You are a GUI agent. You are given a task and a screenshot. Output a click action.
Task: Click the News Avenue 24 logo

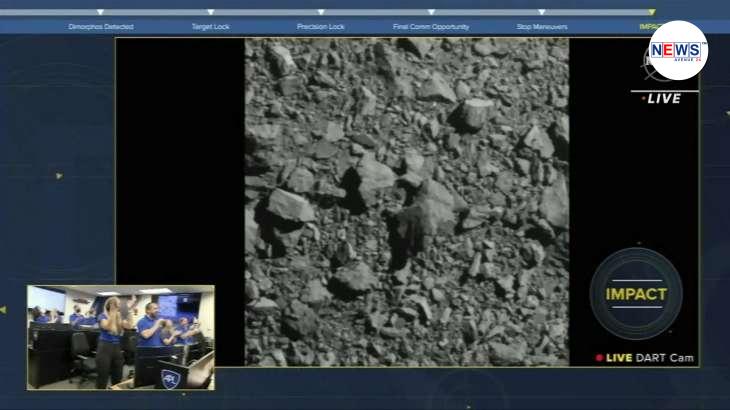click(x=677, y=50)
